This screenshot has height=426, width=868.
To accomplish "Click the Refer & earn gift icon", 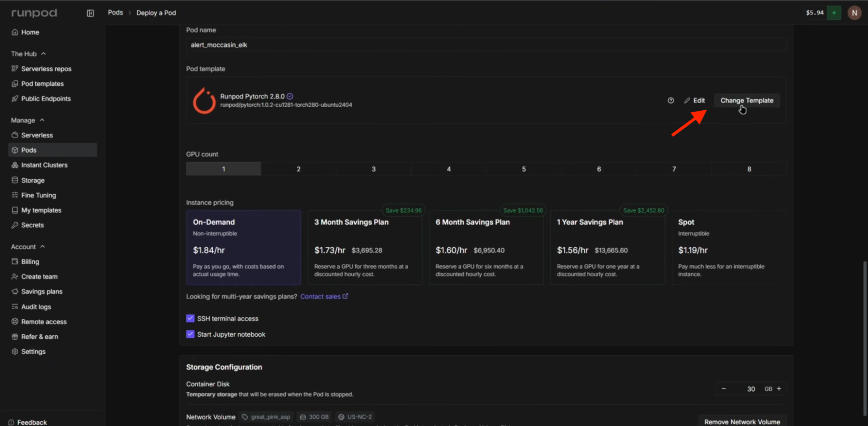I will 15,337.
